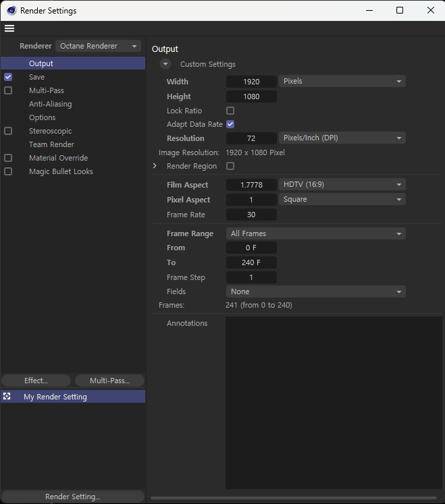Enable the Material Override checkbox
Image resolution: width=445 pixels, height=504 pixels.
8,158
